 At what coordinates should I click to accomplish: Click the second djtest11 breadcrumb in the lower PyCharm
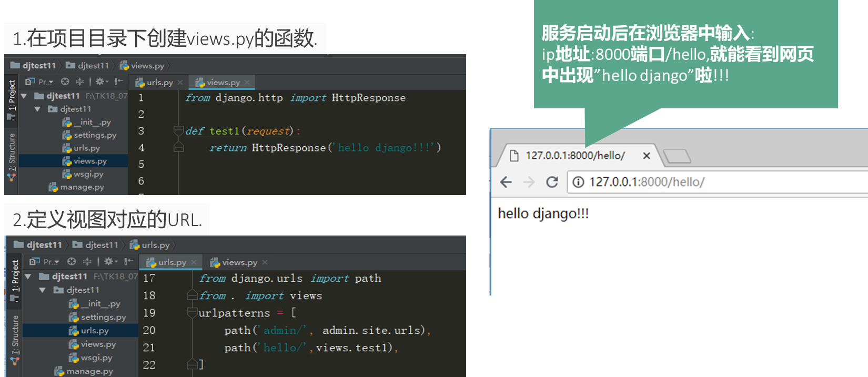pos(96,245)
